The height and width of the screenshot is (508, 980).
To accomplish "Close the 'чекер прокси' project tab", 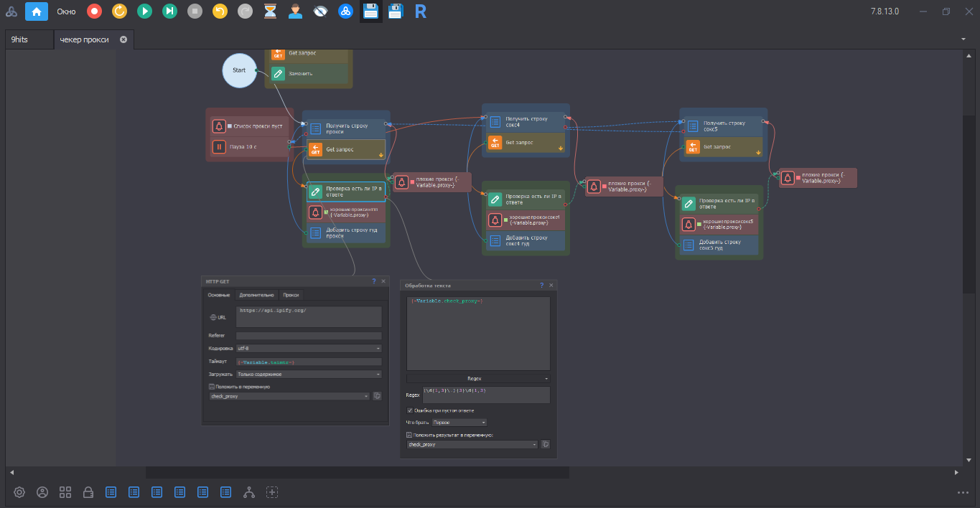I will (x=123, y=39).
